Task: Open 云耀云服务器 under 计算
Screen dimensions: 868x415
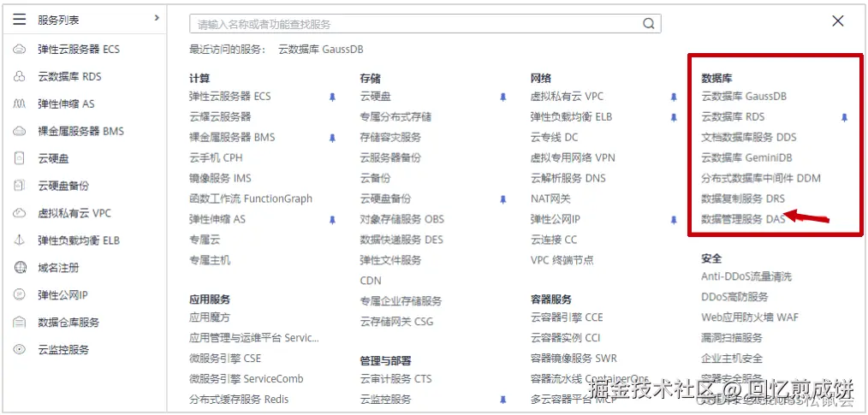Action: pyautogui.click(x=220, y=116)
